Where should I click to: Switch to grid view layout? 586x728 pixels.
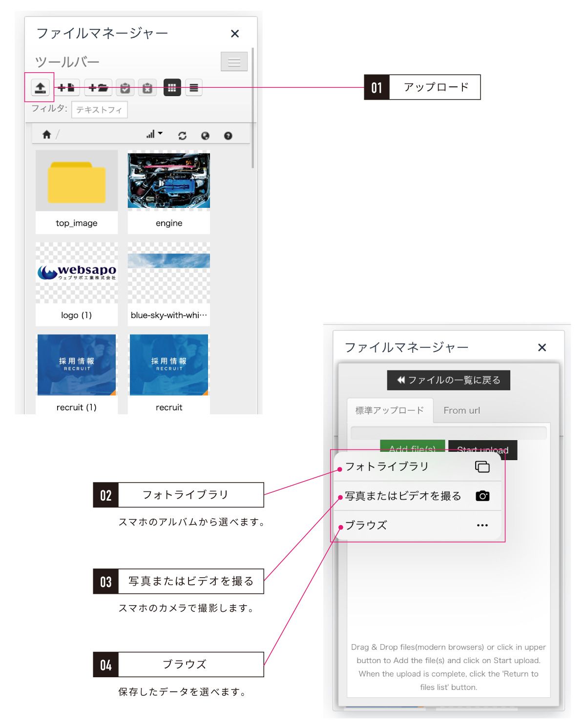pyautogui.click(x=171, y=88)
